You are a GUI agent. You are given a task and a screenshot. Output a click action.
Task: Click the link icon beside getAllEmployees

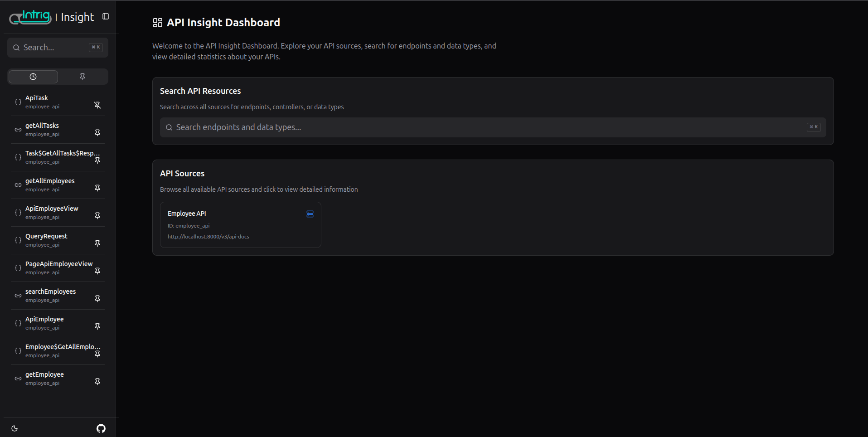[x=18, y=185]
